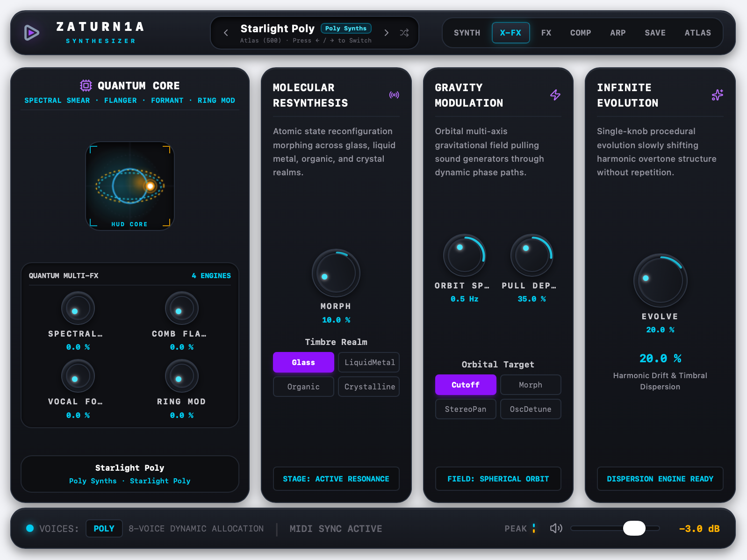
Task: Set orbital target to StereoPan
Action: point(466,409)
